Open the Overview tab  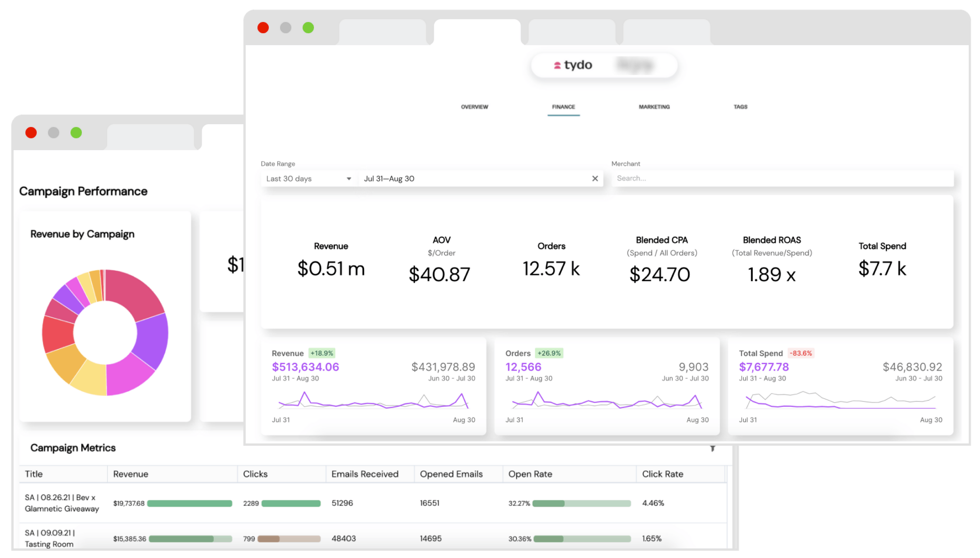[x=475, y=107]
